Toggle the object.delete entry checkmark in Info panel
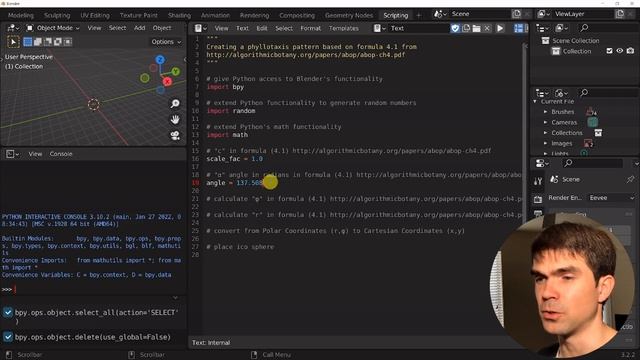 pyautogui.click(x=8, y=337)
